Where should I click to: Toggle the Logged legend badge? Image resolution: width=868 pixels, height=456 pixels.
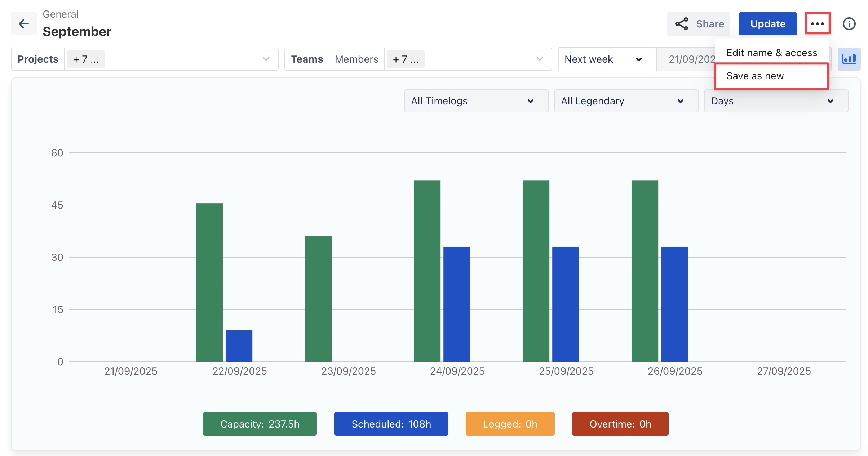tap(510, 424)
